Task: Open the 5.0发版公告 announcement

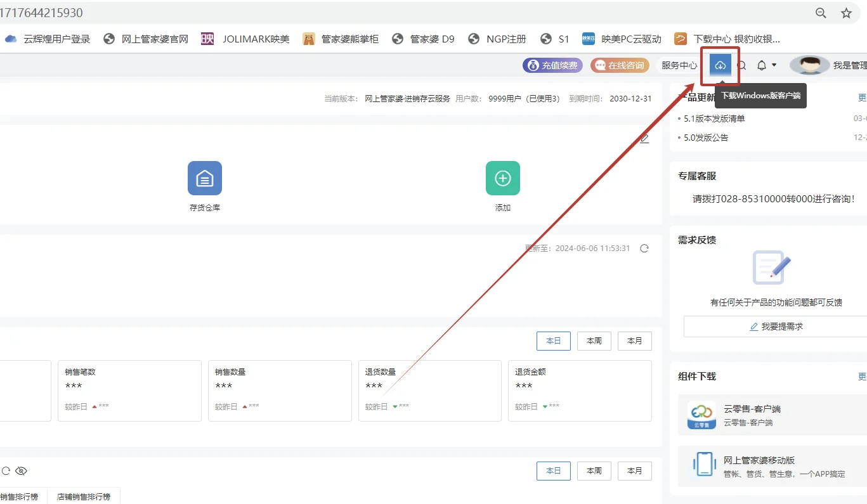Action: tap(707, 138)
